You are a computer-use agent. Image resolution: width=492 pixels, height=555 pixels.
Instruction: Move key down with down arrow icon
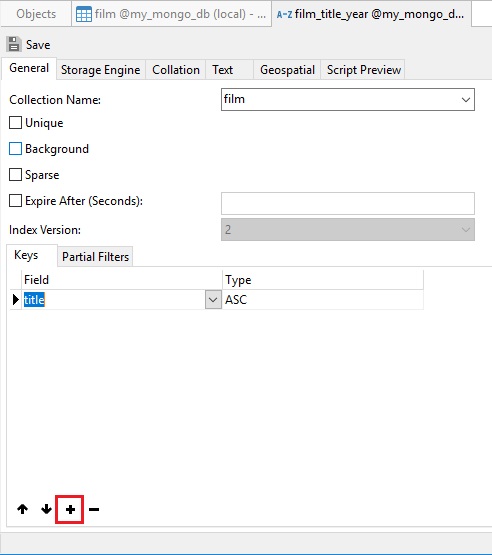click(x=46, y=509)
